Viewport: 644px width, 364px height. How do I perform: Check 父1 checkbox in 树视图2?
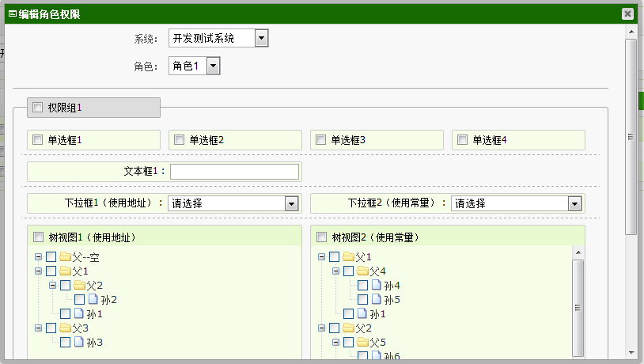(x=335, y=256)
